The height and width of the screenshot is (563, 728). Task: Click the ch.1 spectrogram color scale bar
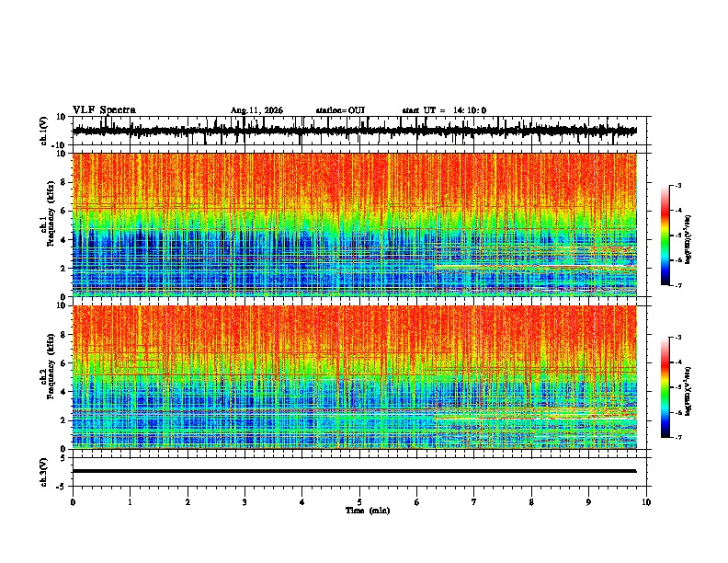click(665, 236)
